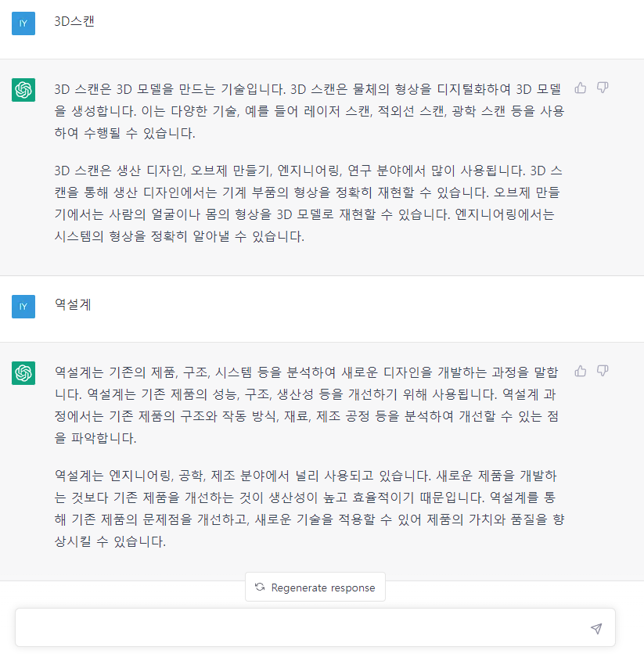Click the IY avatar next to 역설계
This screenshot has height=654, width=644.
(x=23, y=307)
